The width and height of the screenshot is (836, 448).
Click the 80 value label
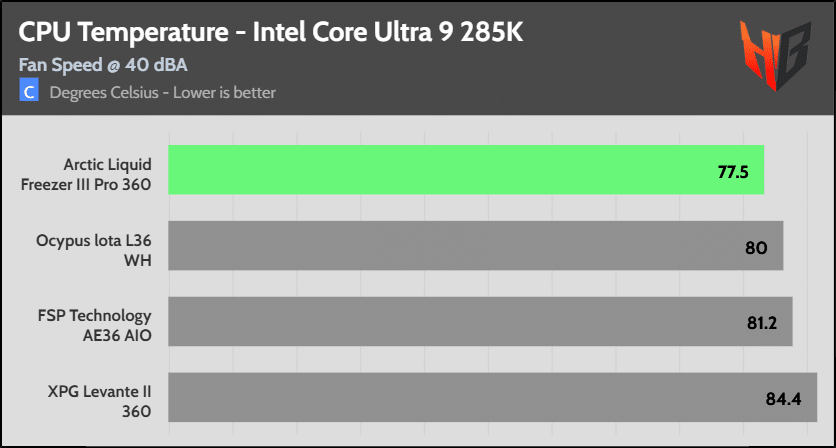pyautogui.click(x=755, y=248)
